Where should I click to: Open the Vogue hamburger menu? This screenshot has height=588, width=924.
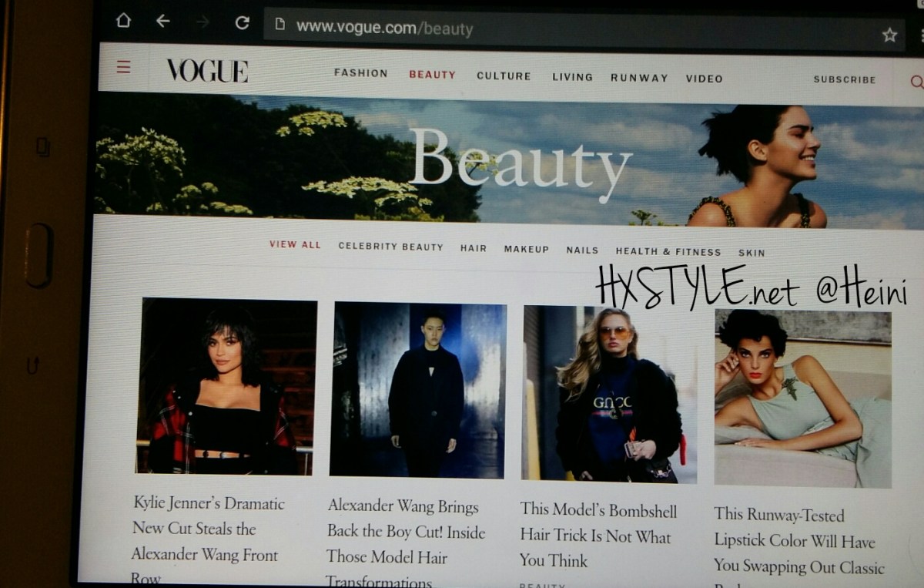click(x=123, y=67)
